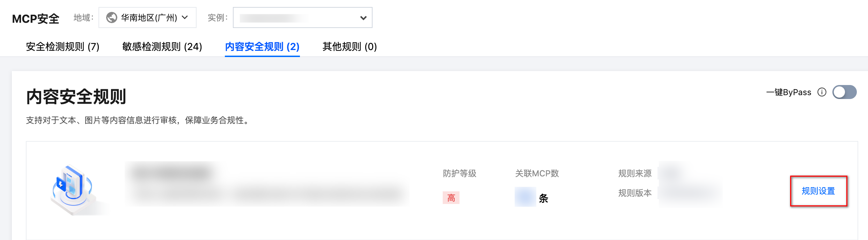868x240 pixels.
Task: Click the 规则版本 label
Action: coord(635,193)
